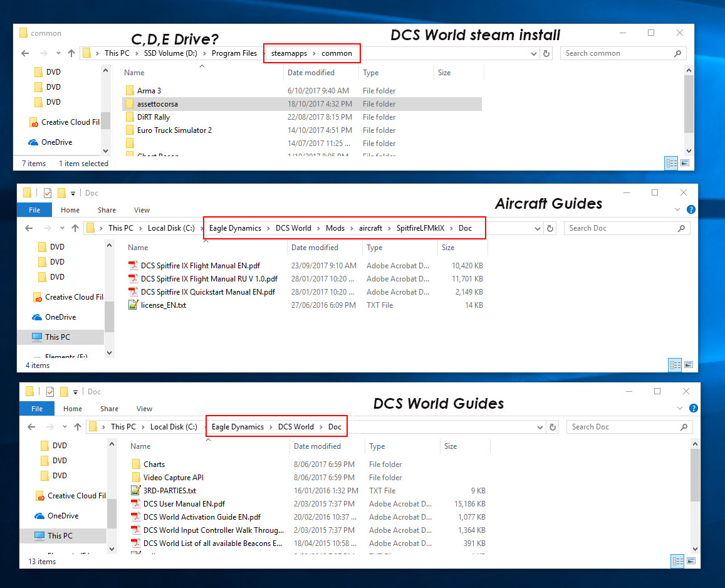
Task: Open File tab in Aircraft Guides window
Action: coord(34,210)
